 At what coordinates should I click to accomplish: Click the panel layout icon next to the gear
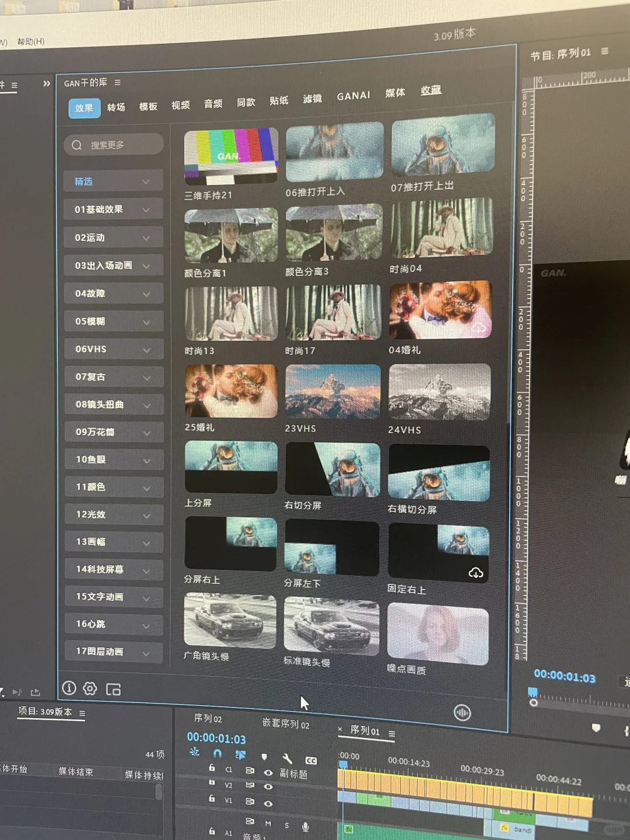pyautogui.click(x=113, y=689)
